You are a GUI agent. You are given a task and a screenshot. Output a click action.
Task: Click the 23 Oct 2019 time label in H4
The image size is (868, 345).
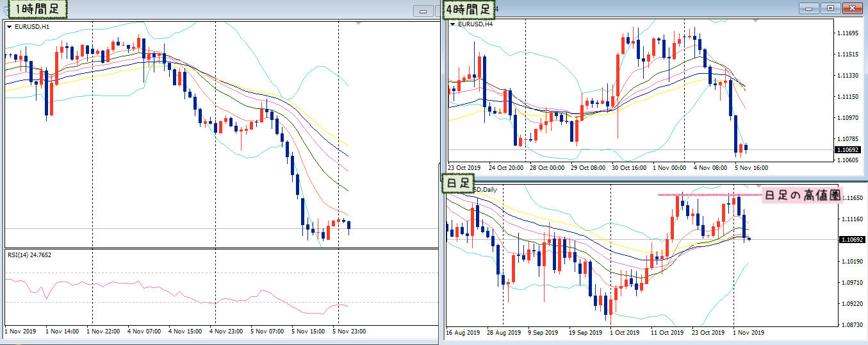(464, 168)
